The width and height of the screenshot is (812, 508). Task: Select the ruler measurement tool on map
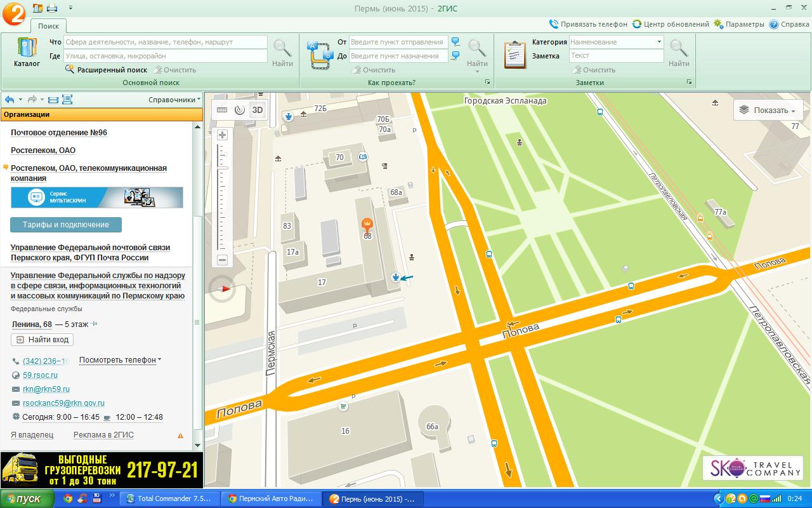point(222,110)
